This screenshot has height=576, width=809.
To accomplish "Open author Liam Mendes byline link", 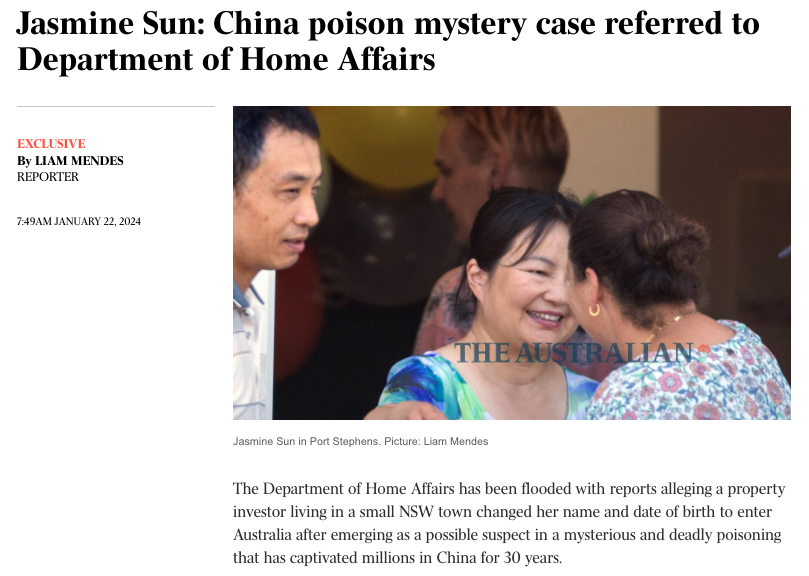I will (x=79, y=161).
